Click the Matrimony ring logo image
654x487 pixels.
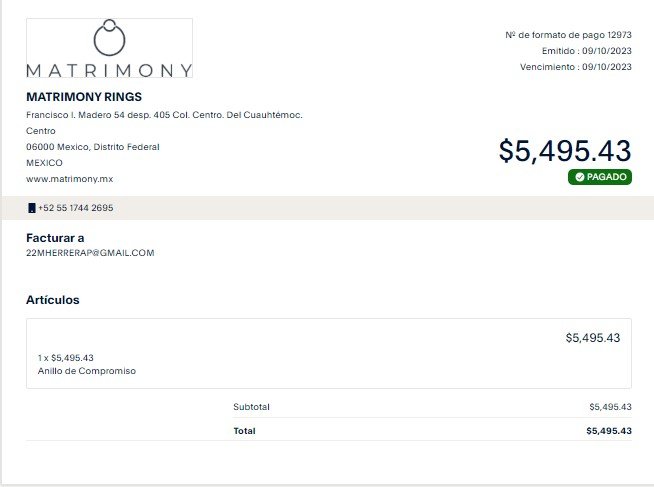109,48
